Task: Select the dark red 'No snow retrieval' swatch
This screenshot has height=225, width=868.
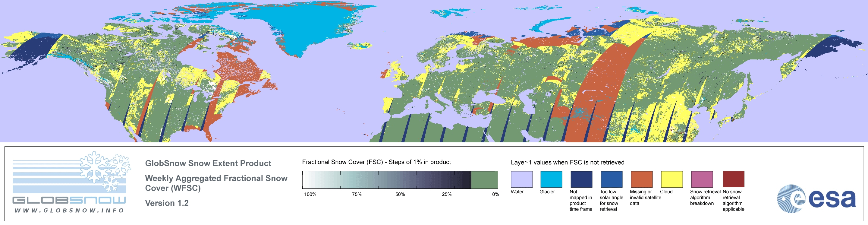Action: [x=734, y=179]
